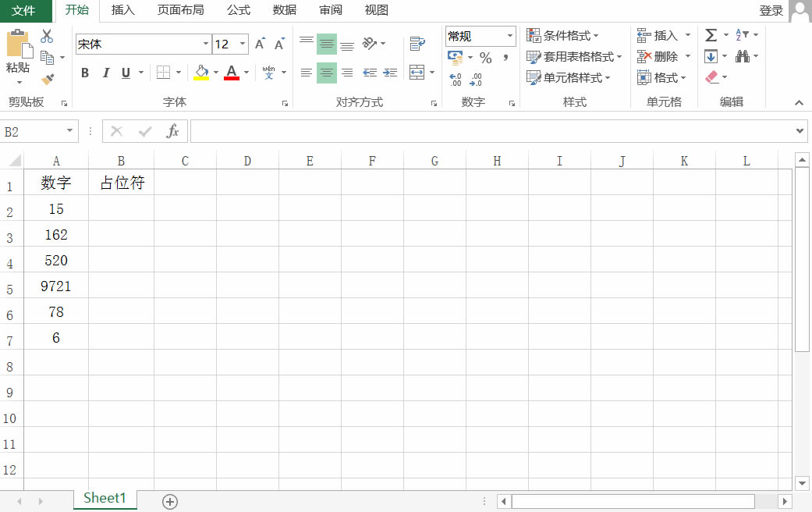Image resolution: width=812 pixels, height=512 pixels.
Task: Switch to 视图 tab
Action: tap(377, 10)
